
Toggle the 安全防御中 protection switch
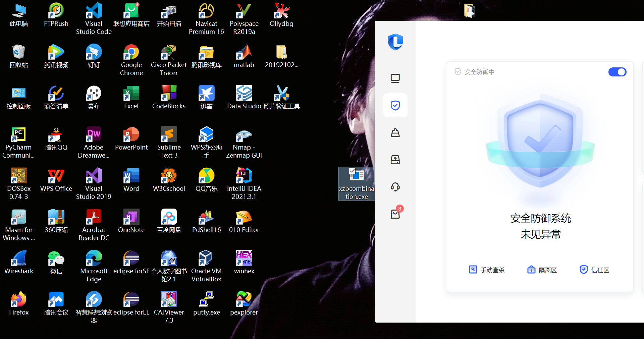tap(617, 72)
